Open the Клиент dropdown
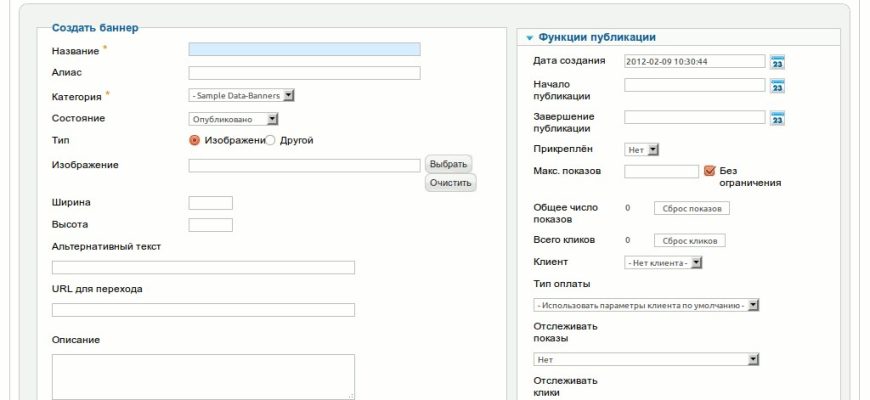The width and height of the screenshot is (870, 400). 664,263
